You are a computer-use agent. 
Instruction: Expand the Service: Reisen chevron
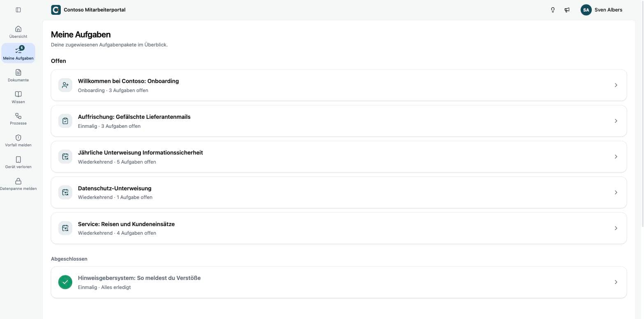click(x=616, y=228)
